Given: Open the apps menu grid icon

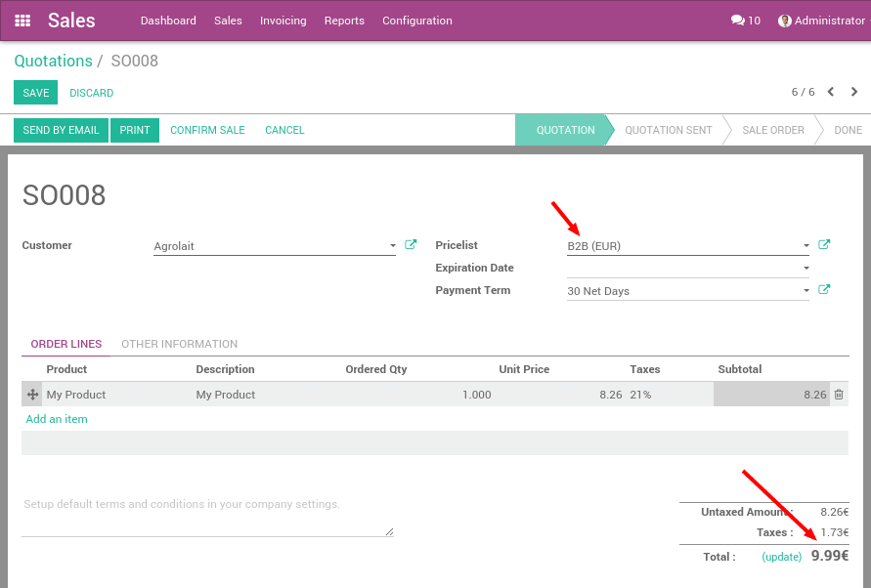Looking at the screenshot, I should [x=22, y=21].
